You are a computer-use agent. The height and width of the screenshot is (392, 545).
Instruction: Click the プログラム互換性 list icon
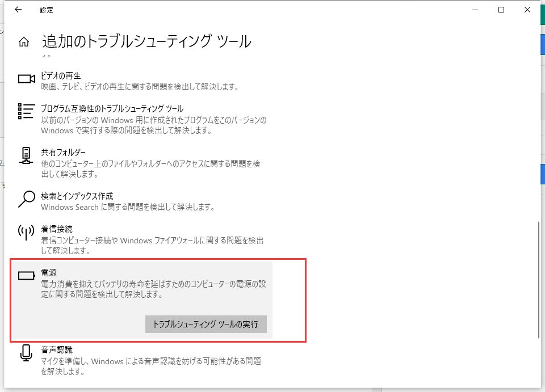(x=26, y=112)
